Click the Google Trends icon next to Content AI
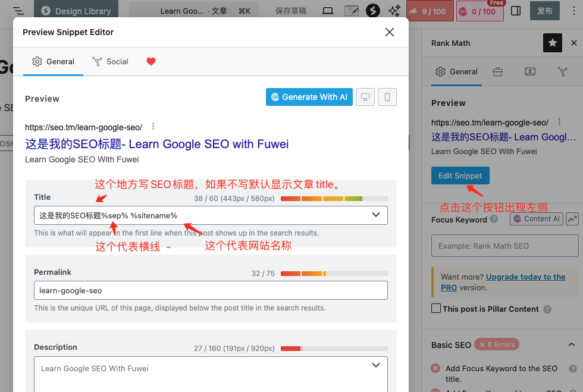This screenshot has height=392, width=583. [572, 219]
